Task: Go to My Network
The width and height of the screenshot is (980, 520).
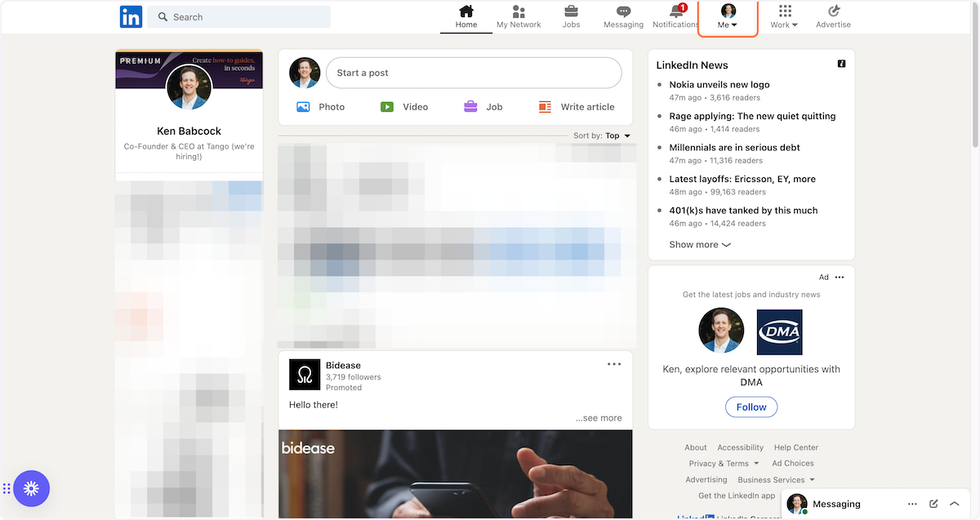Action: coord(519,17)
